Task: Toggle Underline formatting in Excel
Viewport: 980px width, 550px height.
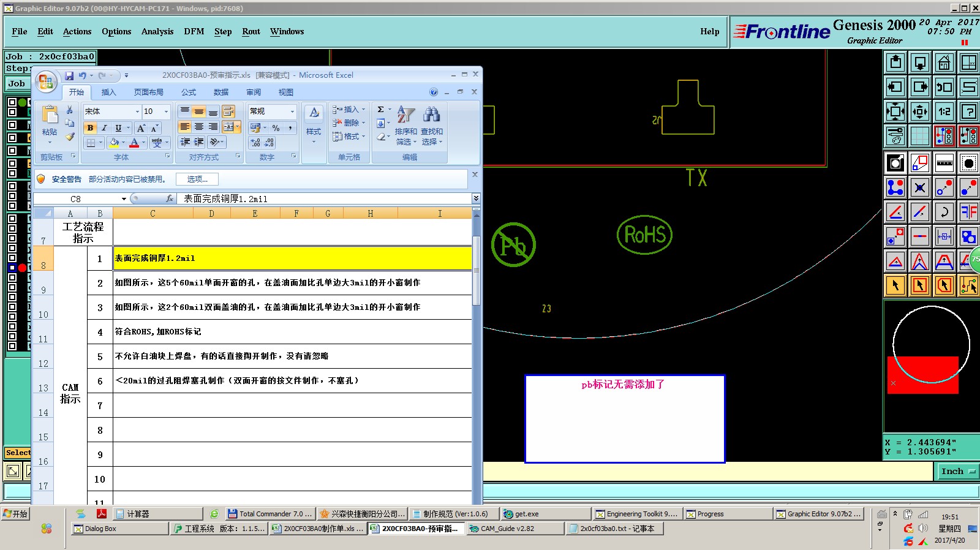Action: [118, 128]
